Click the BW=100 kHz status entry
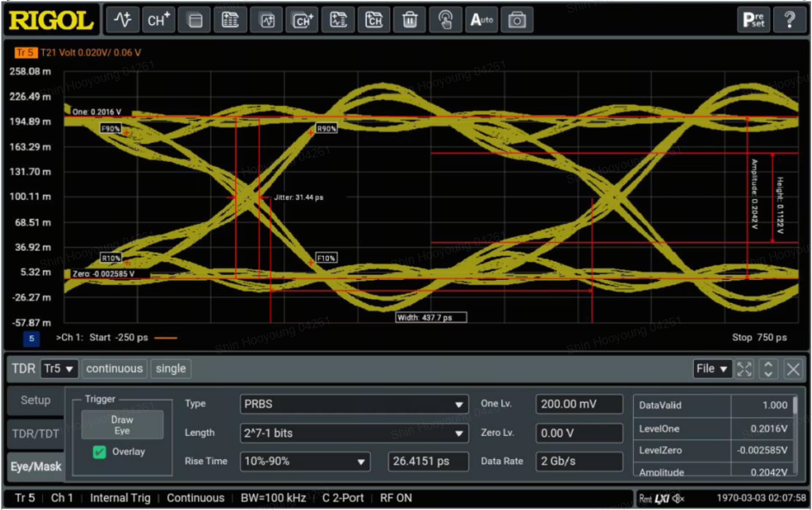Image resolution: width=812 pixels, height=510 pixels. click(x=274, y=498)
